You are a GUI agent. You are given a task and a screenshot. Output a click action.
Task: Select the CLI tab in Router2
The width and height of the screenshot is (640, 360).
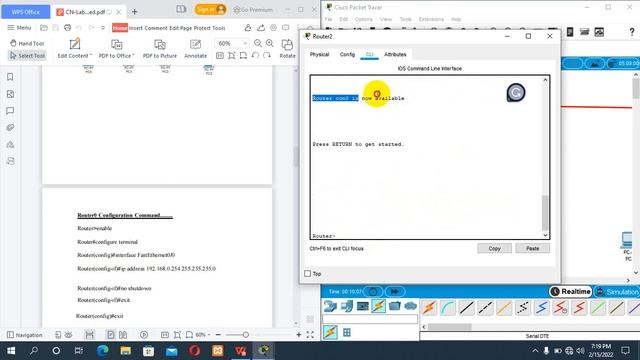point(369,54)
